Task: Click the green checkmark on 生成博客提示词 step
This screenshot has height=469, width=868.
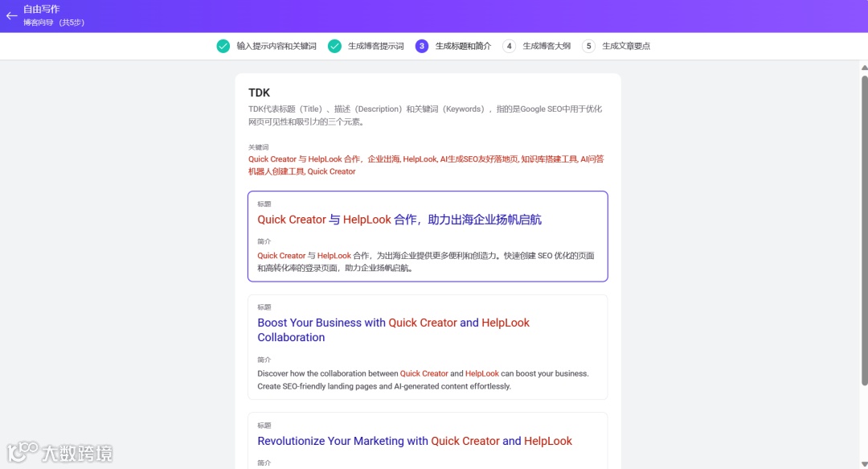Action: coord(336,46)
